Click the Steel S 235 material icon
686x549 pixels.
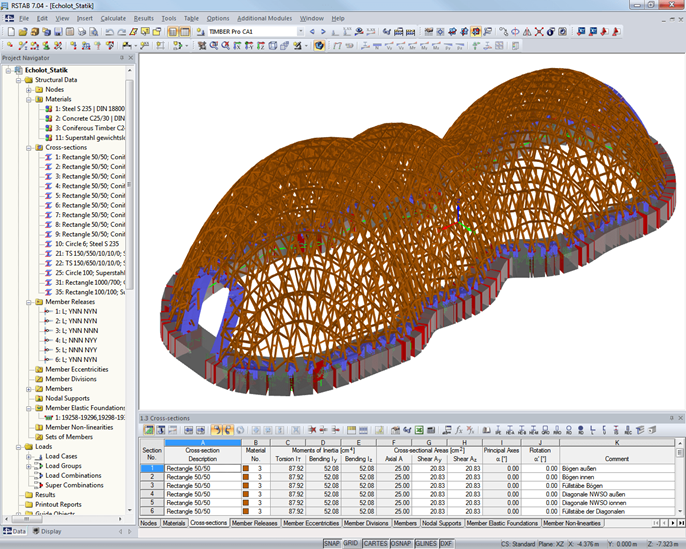tap(48, 110)
